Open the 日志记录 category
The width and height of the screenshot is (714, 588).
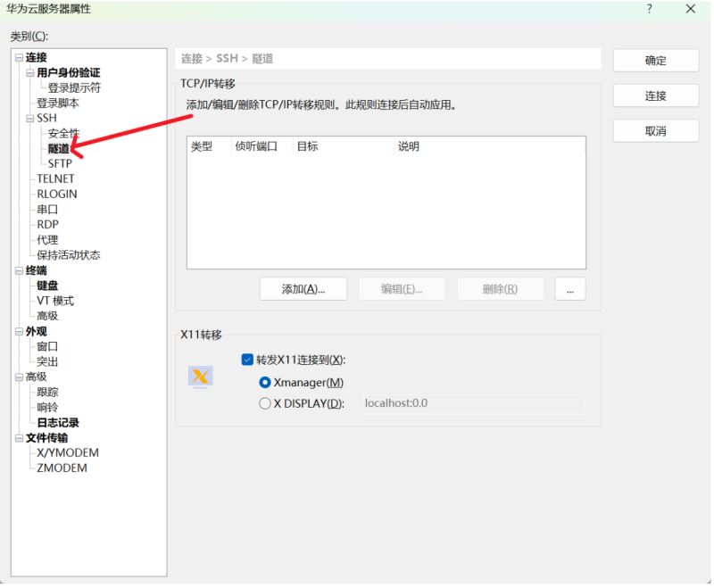pos(58,423)
